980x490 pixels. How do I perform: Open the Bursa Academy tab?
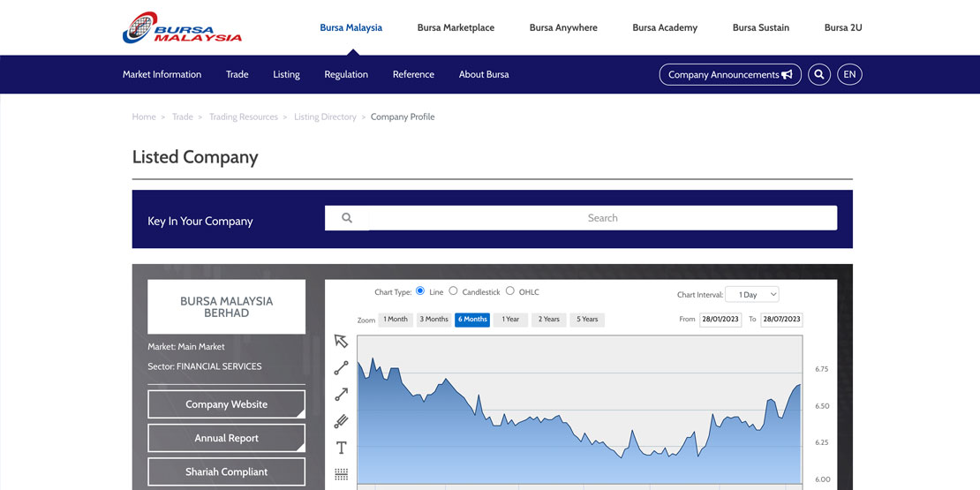coord(665,27)
